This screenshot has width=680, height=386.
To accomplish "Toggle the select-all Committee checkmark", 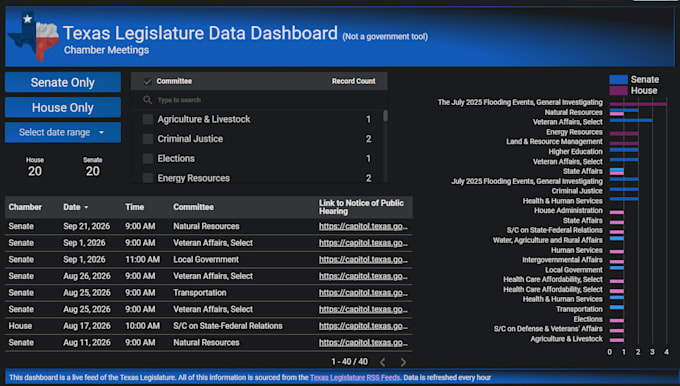I will pyautogui.click(x=147, y=81).
